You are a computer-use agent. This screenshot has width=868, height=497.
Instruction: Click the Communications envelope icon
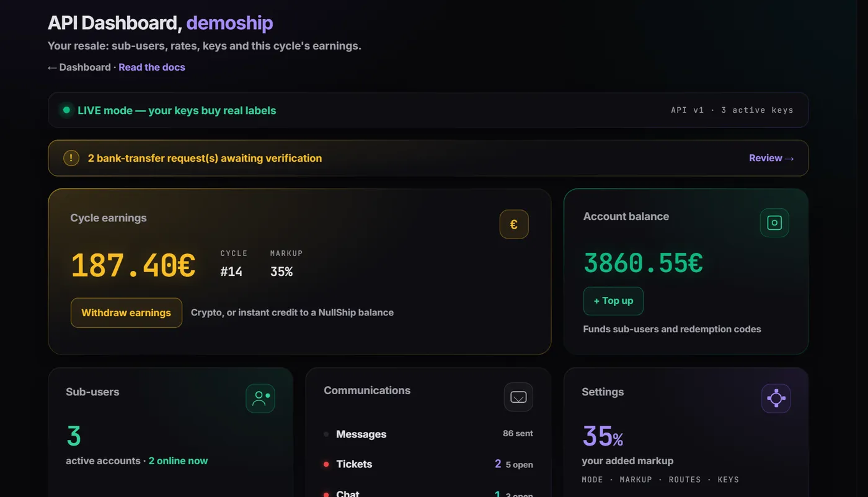[x=518, y=397]
